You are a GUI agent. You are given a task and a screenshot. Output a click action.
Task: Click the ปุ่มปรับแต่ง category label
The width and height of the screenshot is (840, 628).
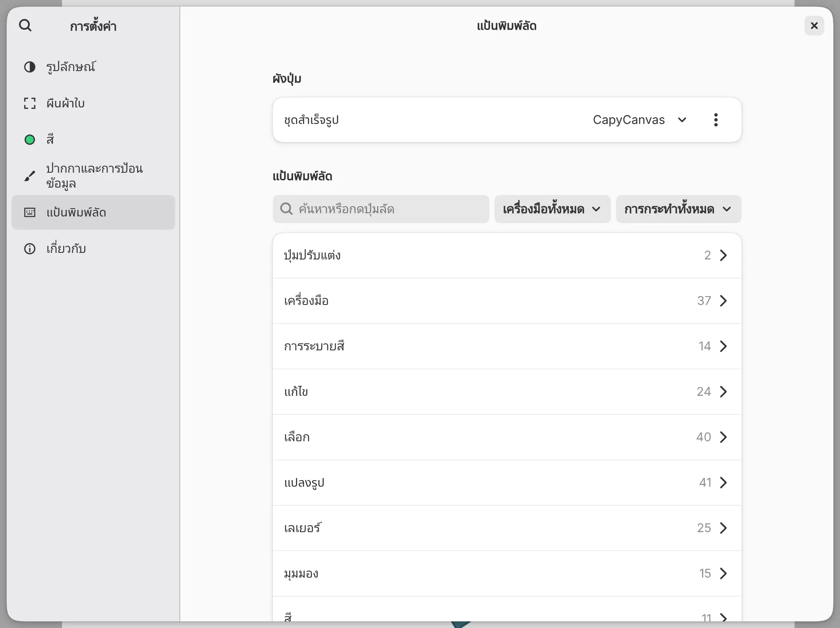(x=312, y=255)
